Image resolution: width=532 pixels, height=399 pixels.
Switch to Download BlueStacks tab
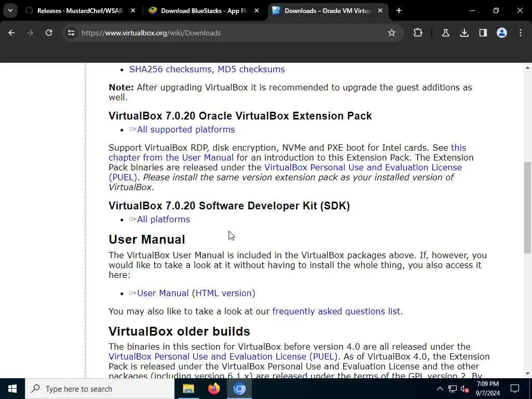pos(204,11)
